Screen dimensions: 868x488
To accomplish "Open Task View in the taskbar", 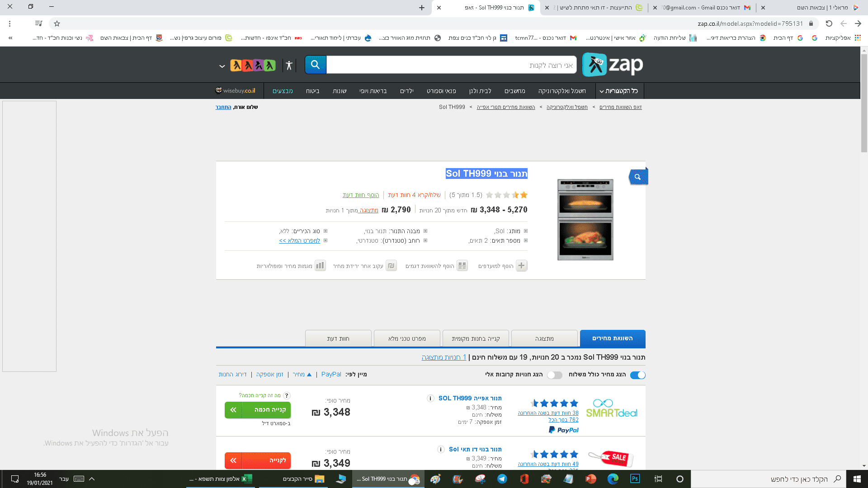I will coord(658,479).
